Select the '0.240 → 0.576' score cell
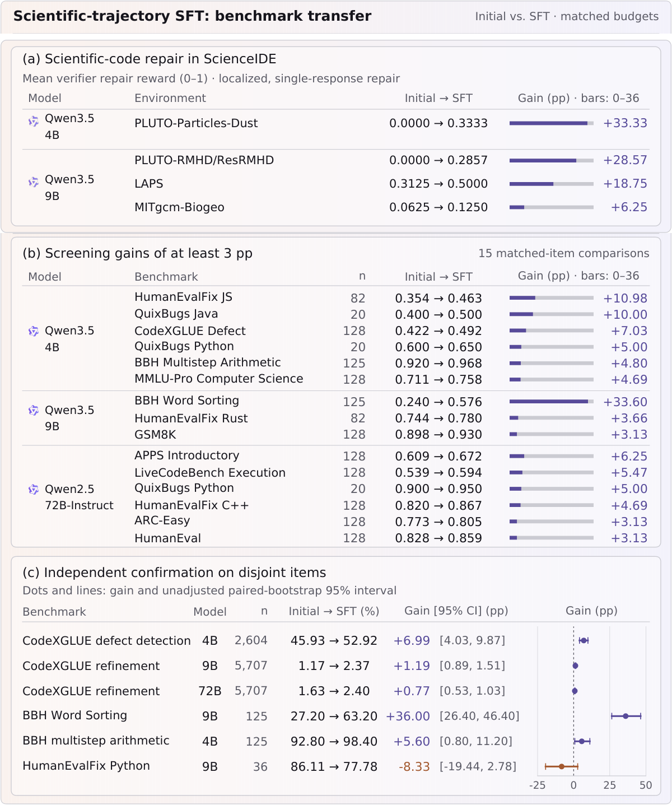This screenshot has width=672, height=805. [438, 402]
